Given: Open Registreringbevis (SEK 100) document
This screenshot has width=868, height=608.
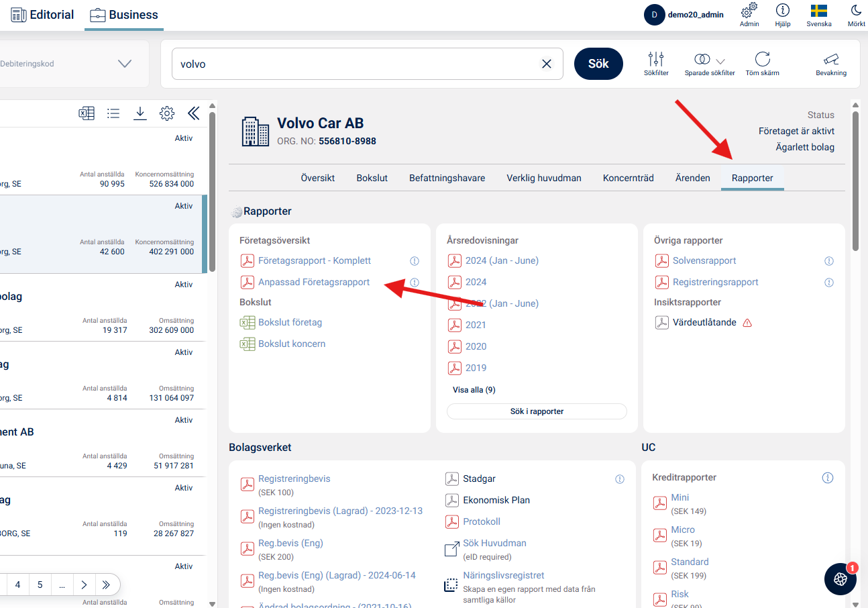Looking at the screenshot, I should (x=294, y=478).
